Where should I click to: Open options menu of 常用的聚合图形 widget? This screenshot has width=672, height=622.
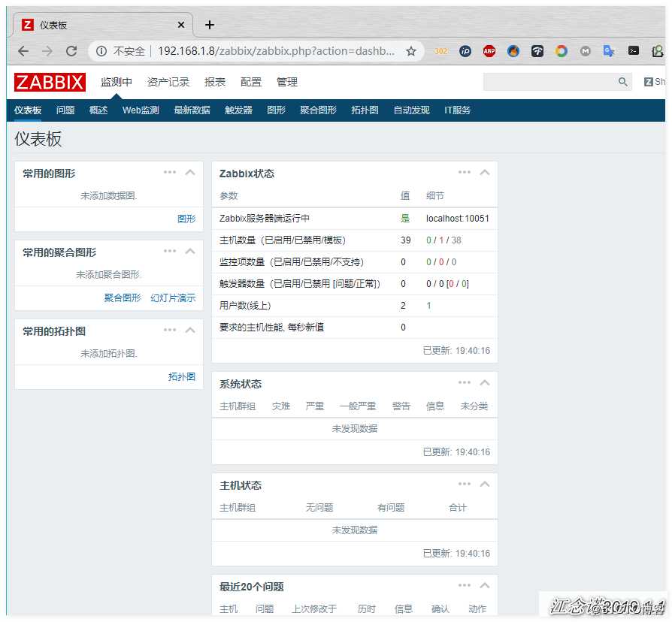170,251
